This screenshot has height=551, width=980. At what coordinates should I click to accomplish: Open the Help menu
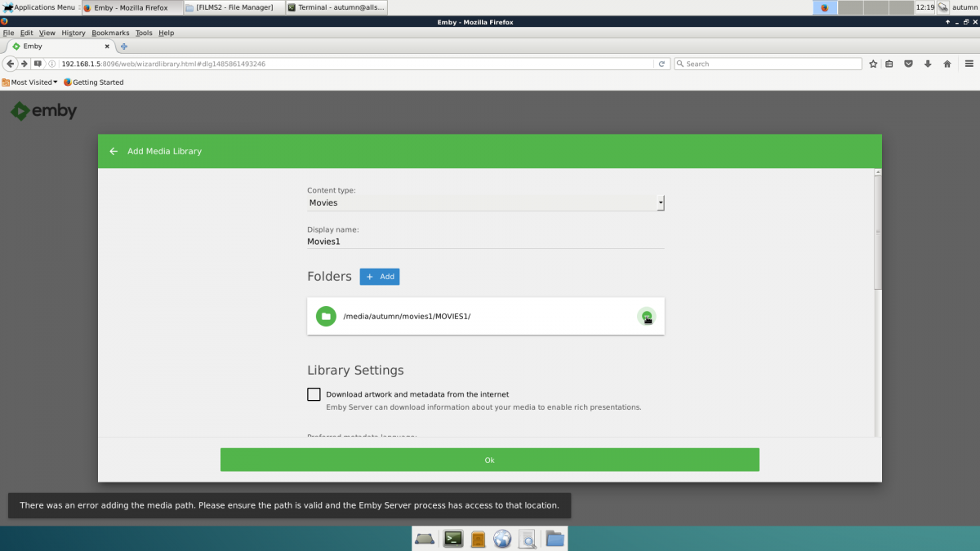coord(167,33)
